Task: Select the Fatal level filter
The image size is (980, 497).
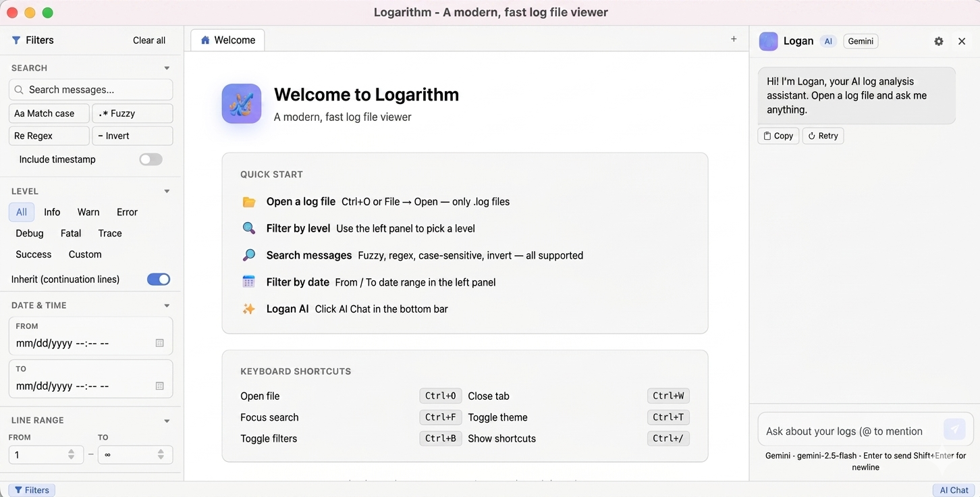Action: [71, 233]
